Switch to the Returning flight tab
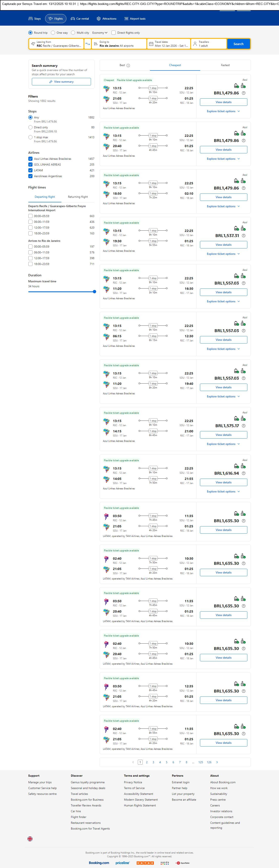The width and height of the screenshot is (279, 868). (78, 197)
